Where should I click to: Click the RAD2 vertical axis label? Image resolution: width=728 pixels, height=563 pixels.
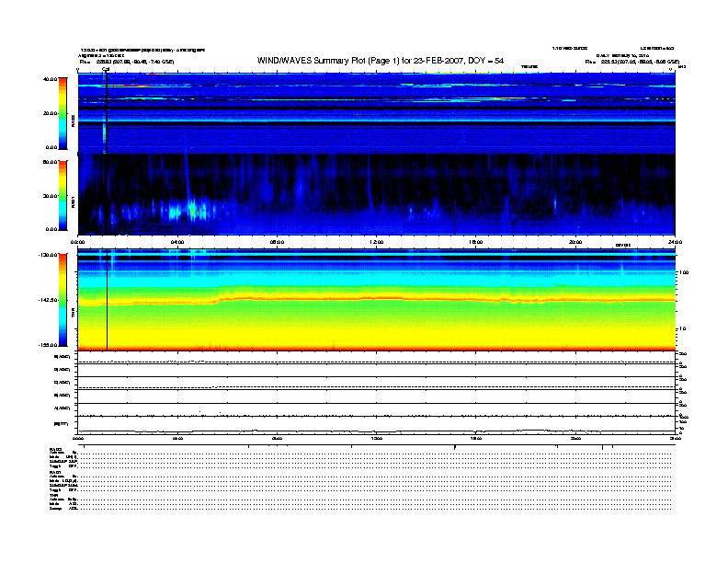tap(73, 121)
